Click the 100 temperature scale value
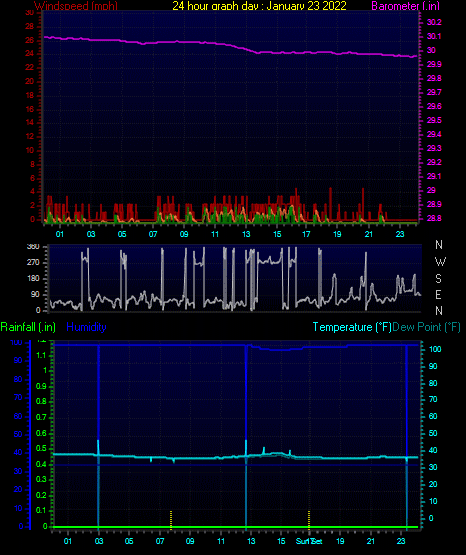Viewport: 466px width, 555px height. tap(435, 349)
